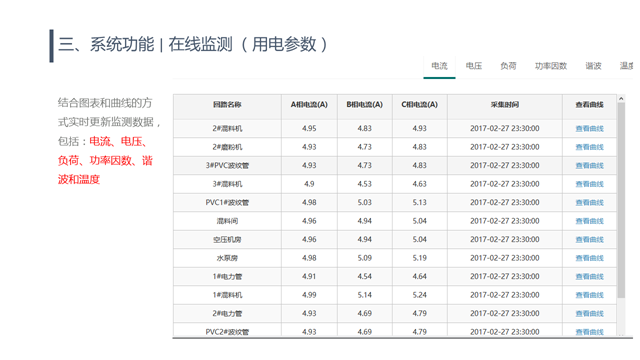Select the PVC1#波纹管 name cell

[x=227, y=202]
